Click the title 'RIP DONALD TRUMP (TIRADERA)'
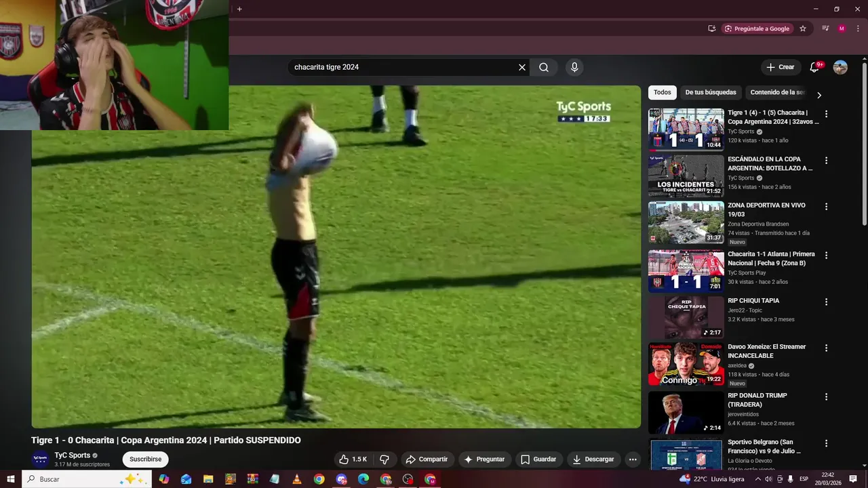Viewport: 868px width, 488px height. 757,400
